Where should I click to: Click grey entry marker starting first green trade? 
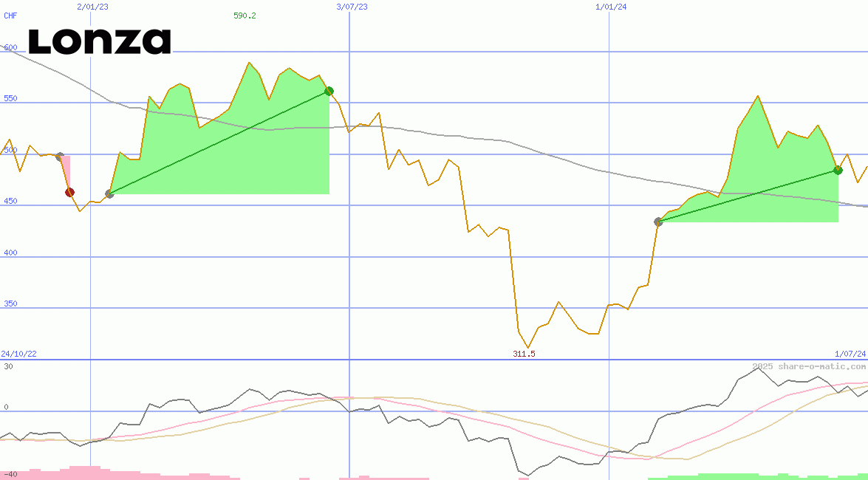pyautogui.click(x=109, y=194)
